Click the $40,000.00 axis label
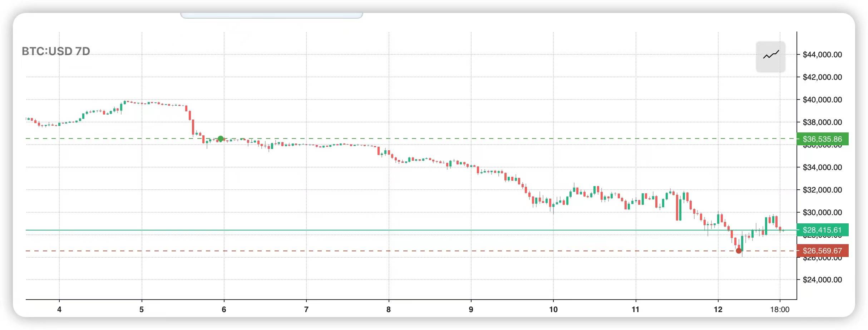 click(822, 100)
